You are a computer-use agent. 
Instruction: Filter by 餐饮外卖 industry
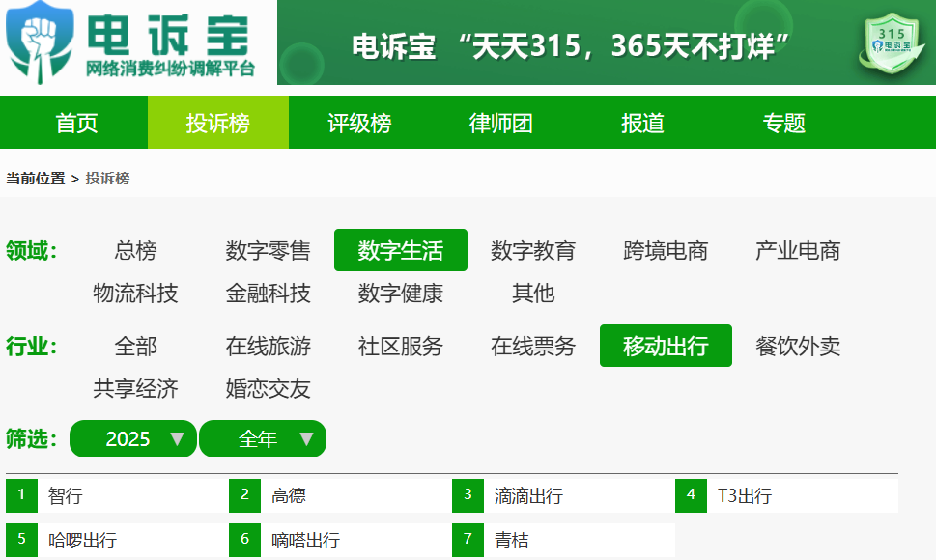pos(799,347)
